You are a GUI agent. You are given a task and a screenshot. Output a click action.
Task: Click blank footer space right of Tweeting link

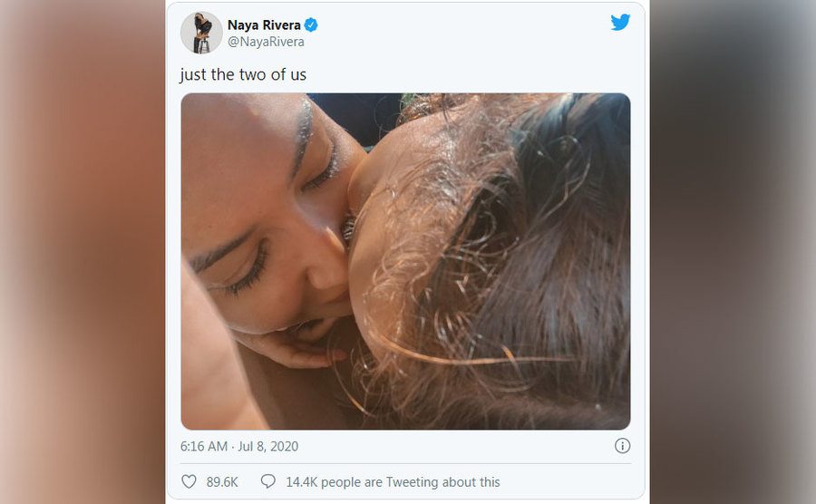pos(571,482)
